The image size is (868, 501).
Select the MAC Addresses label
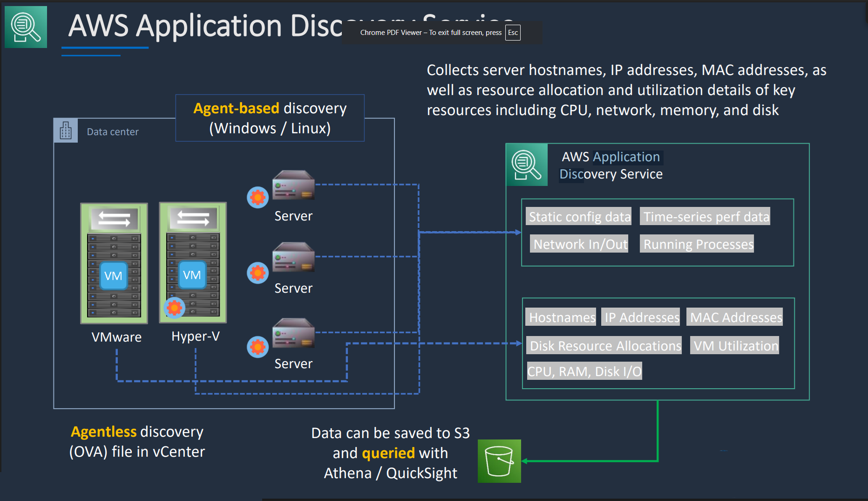[735, 317]
